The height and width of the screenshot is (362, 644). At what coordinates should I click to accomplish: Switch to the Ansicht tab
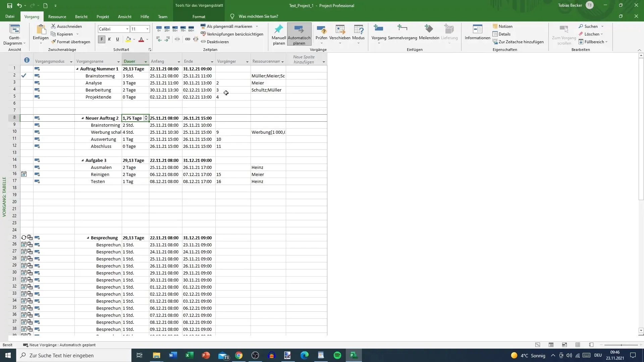click(125, 16)
